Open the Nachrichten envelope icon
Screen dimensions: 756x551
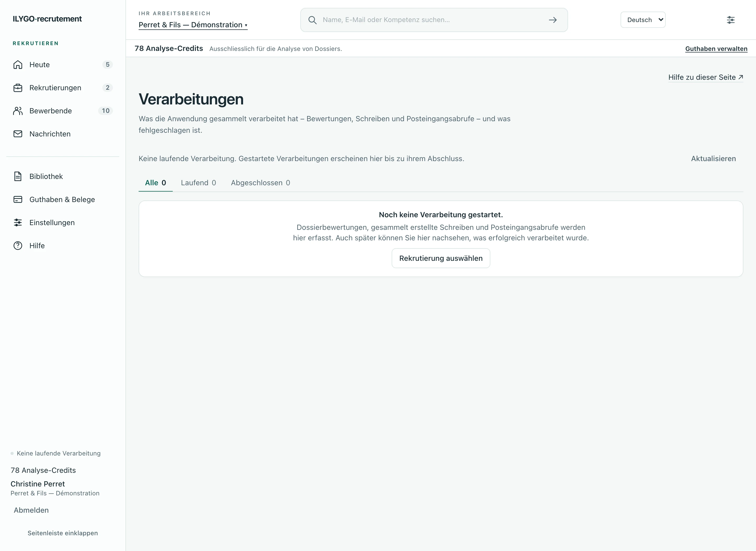18,134
